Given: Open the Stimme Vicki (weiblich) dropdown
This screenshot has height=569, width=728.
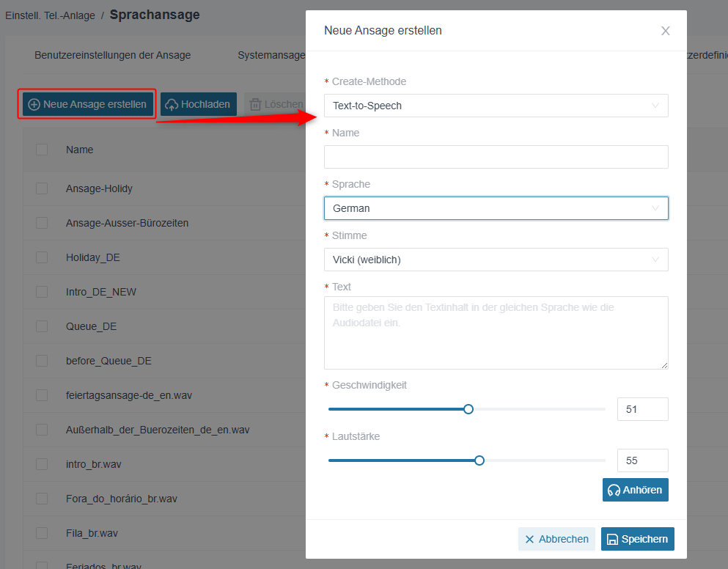Looking at the screenshot, I should click(x=496, y=259).
